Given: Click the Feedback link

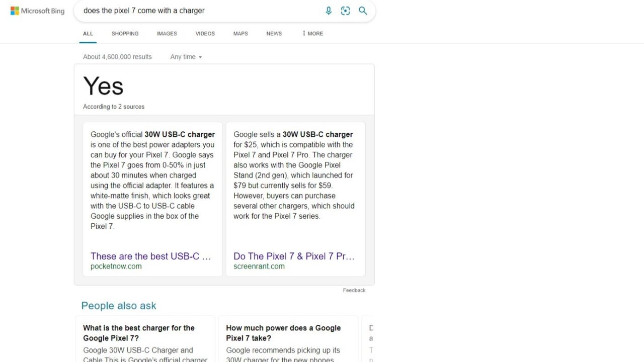Looking at the screenshot, I should [354, 290].
